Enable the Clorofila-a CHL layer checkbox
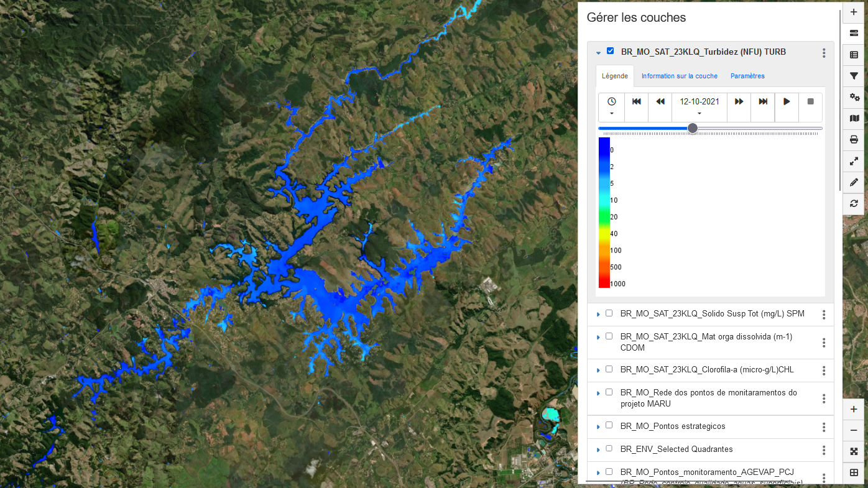868x488 pixels. (609, 369)
